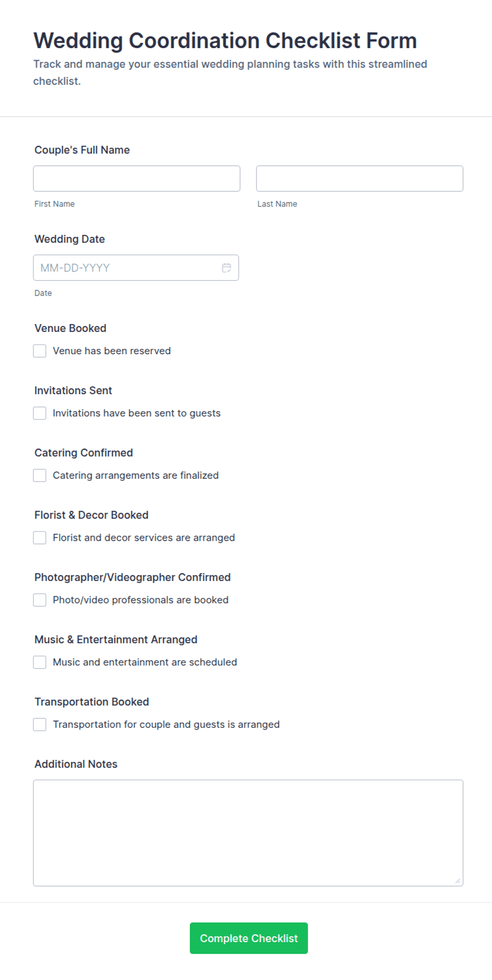Check Venue has been reserved box
The height and width of the screenshot is (980, 492).
40,351
